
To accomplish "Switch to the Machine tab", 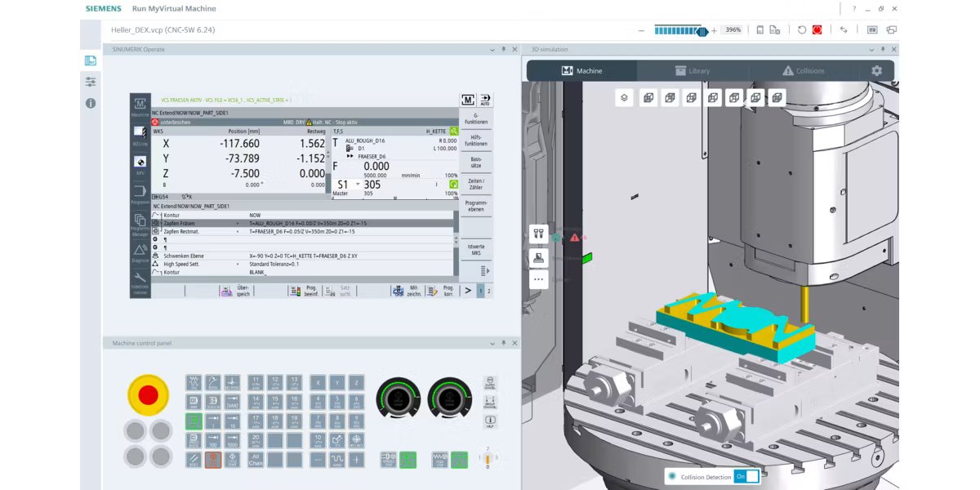I will click(x=581, y=71).
